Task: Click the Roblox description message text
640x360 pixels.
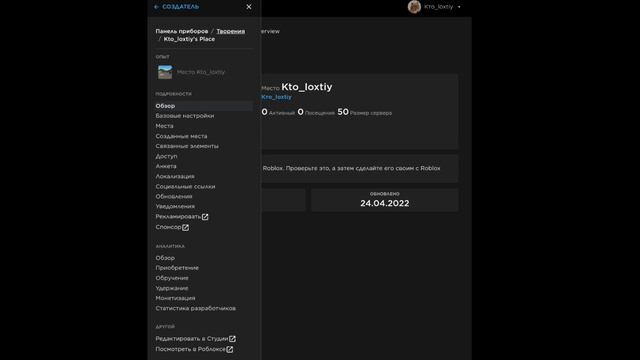Action: (x=351, y=168)
